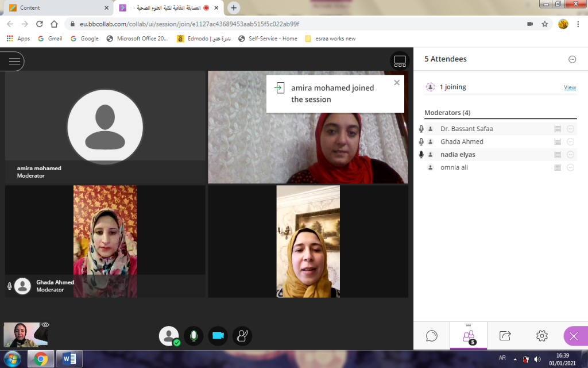Open the Windows Start menu
The width and height of the screenshot is (588, 368).
point(12,359)
